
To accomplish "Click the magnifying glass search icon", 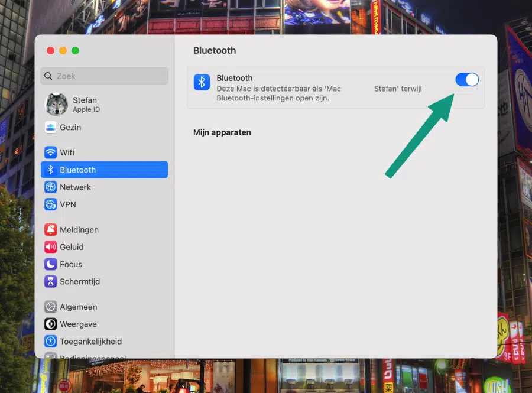I will point(48,76).
